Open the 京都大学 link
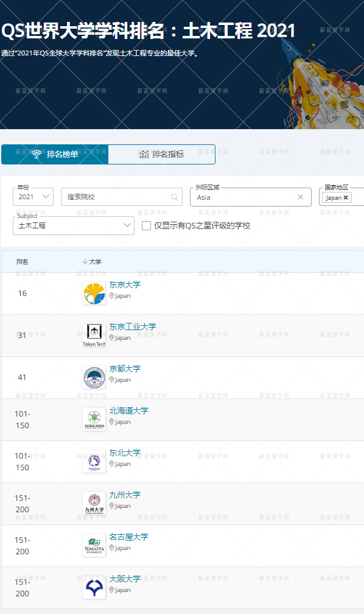The image size is (364, 614). (125, 369)
